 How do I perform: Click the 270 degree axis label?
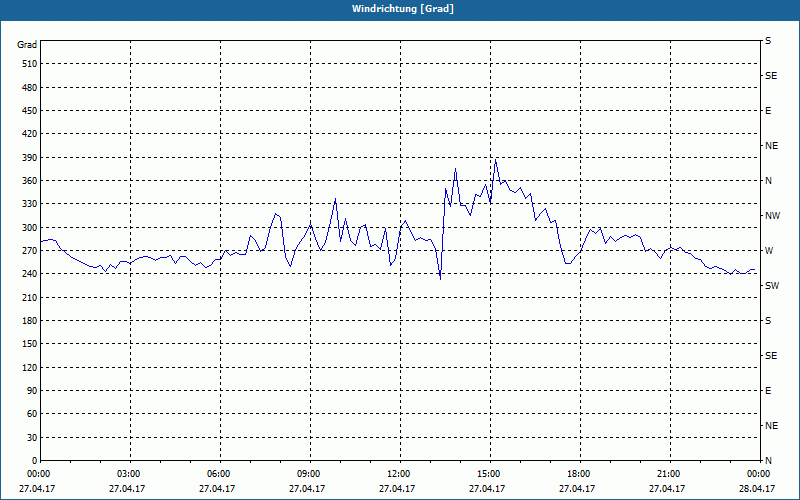30,251
